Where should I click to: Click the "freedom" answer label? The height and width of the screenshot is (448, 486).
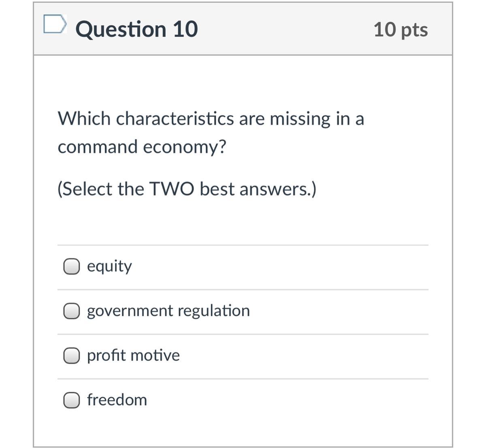coord(117,400)
